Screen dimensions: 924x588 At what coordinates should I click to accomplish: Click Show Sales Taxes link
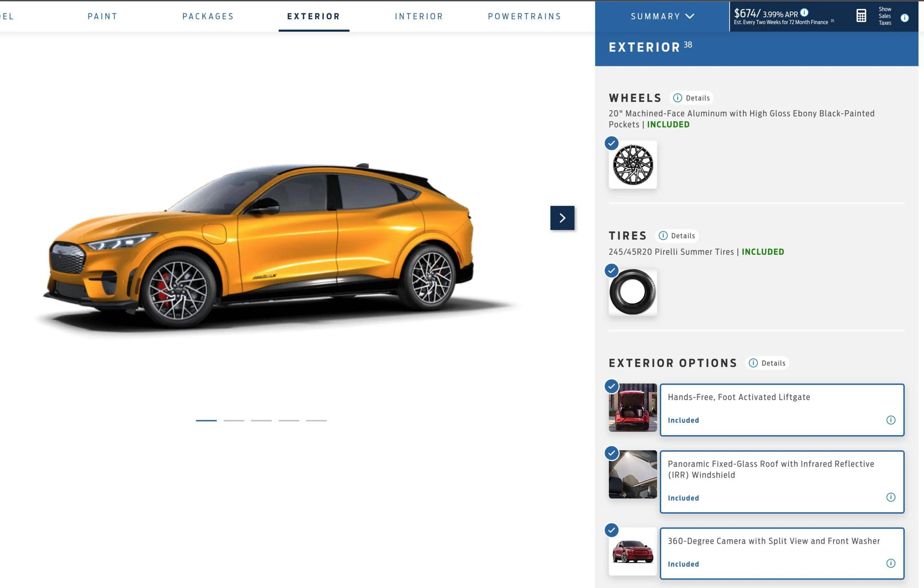[885, 16]
